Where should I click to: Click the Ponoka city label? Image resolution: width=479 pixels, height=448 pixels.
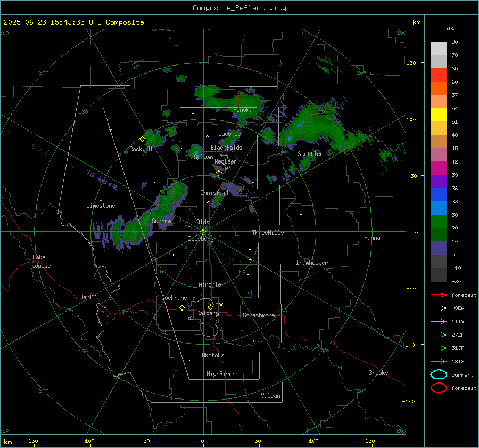click(243, 110)
